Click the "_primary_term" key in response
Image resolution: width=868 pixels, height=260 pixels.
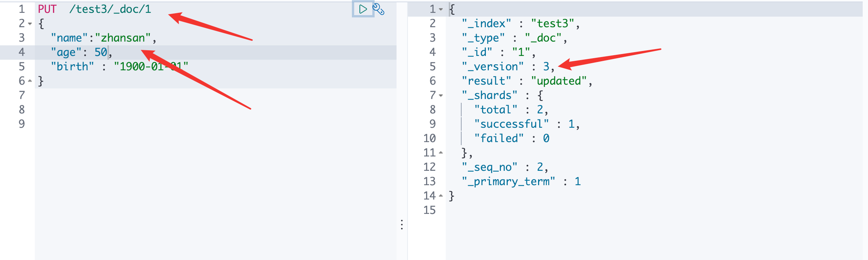(508, 181)
